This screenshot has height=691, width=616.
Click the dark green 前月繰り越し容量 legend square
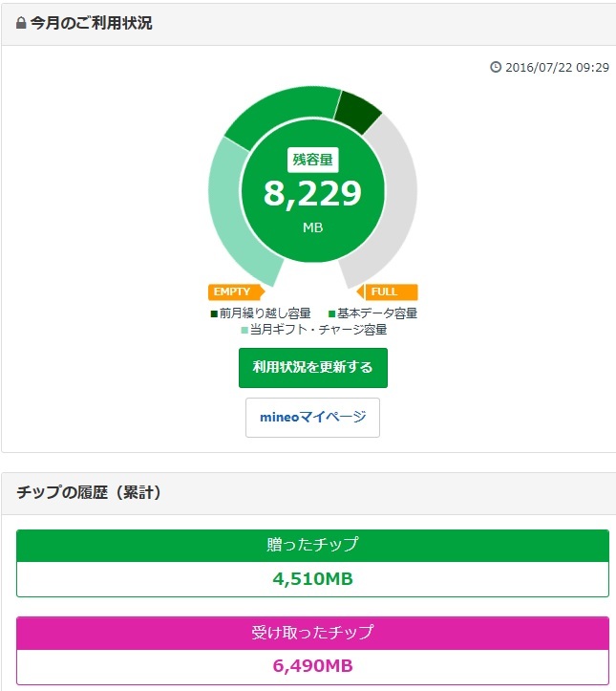214,313
